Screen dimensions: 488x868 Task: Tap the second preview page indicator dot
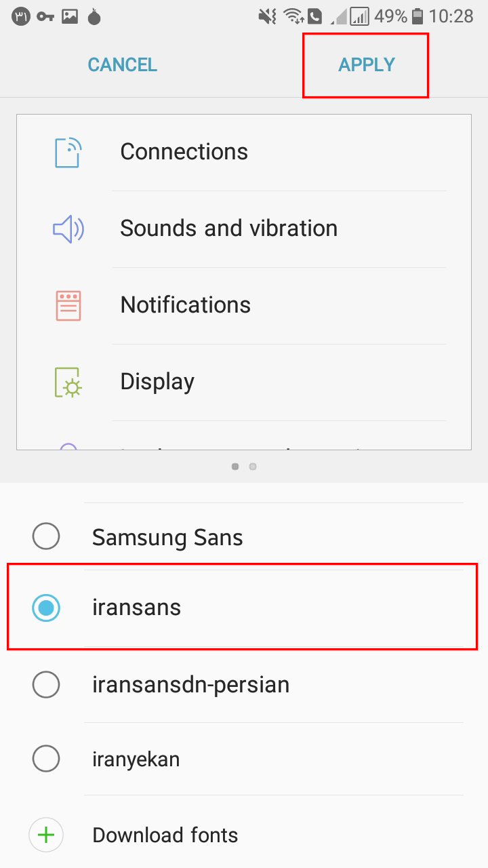253,467
